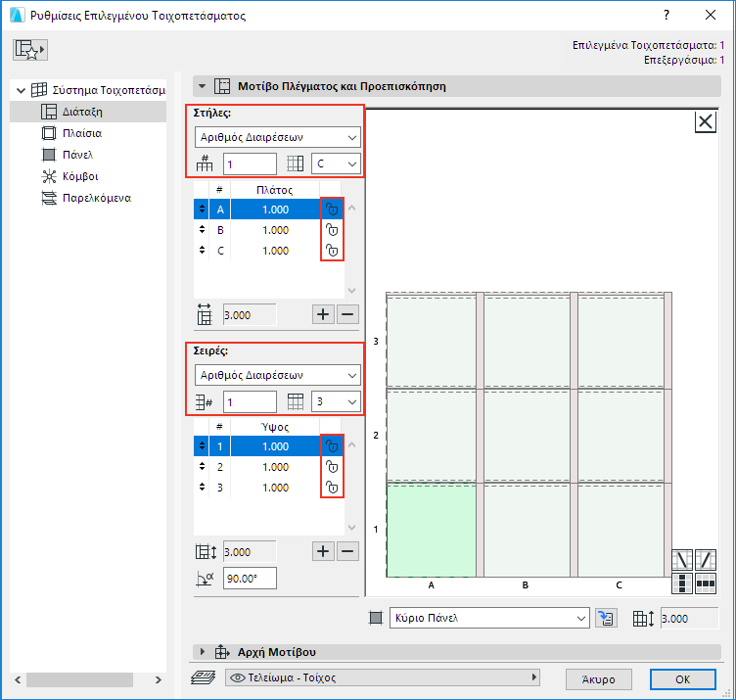Click the rows pattern grid icon
The height and width of the screenshot is (700, 736).
(x=296, y=401)
